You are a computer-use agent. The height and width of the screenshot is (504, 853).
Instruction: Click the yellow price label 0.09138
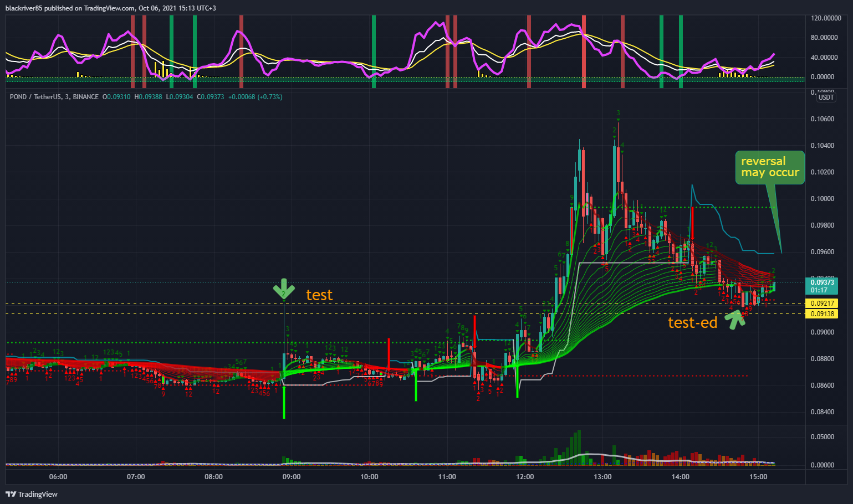point(822,314)
